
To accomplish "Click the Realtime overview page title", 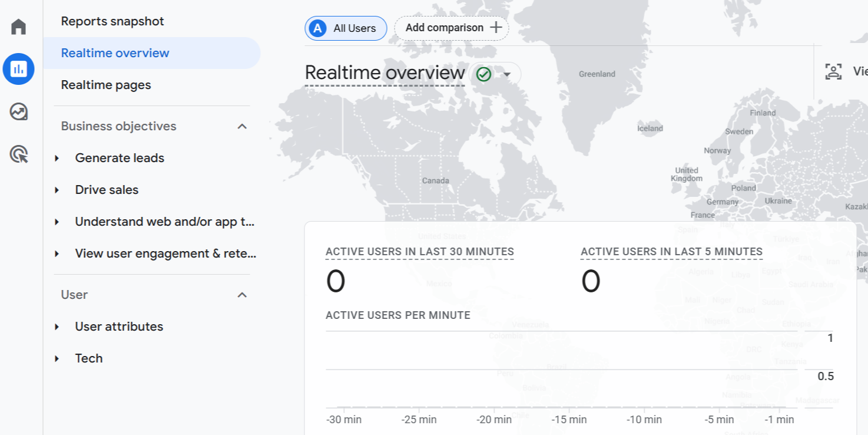I will coord(385,73).
